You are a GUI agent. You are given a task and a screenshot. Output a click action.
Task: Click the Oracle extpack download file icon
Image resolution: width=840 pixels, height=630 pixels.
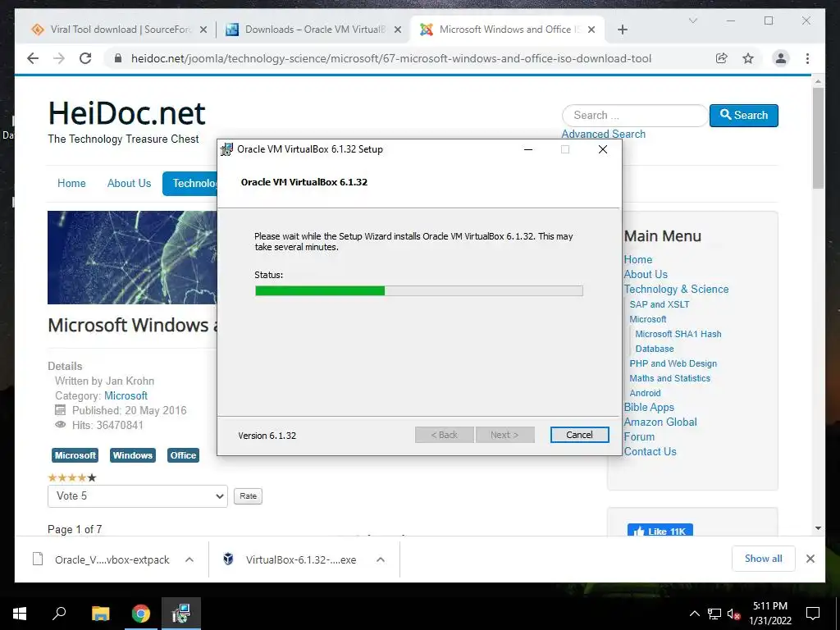coord(38,559)
